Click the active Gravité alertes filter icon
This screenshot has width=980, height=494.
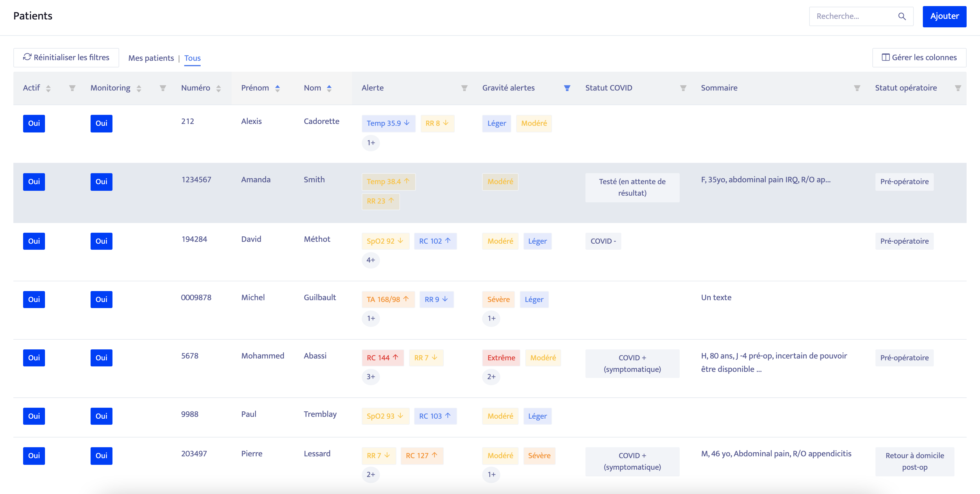(x=567, y=88)
